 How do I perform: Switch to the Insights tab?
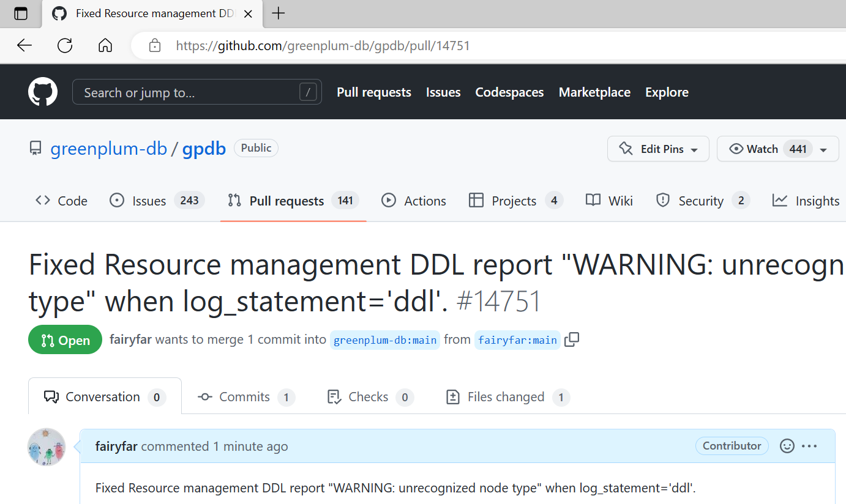point(806,201)
